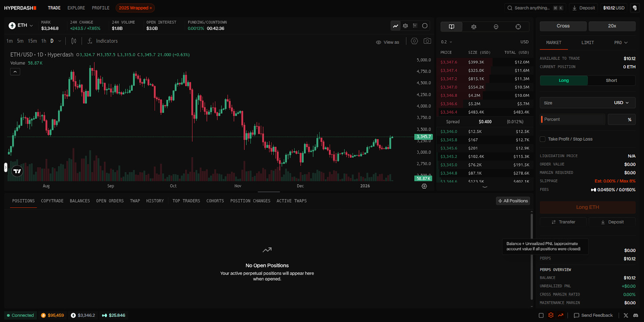This screenshot has width=644, height=322.
Task: Open the USD size currency dropdown
Action: (x=621, y=103)
